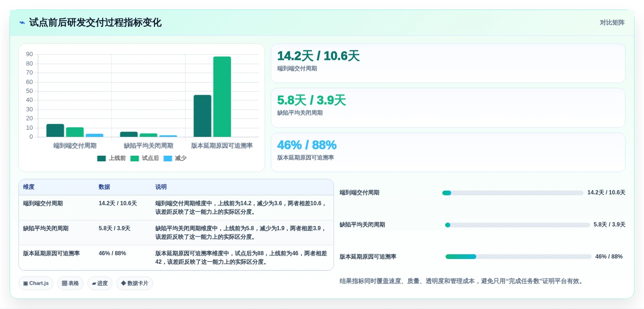Viewport: 644px width, 309px height.
Task: Click the description mentioning 减少为1.9
Action: point(241,233)
